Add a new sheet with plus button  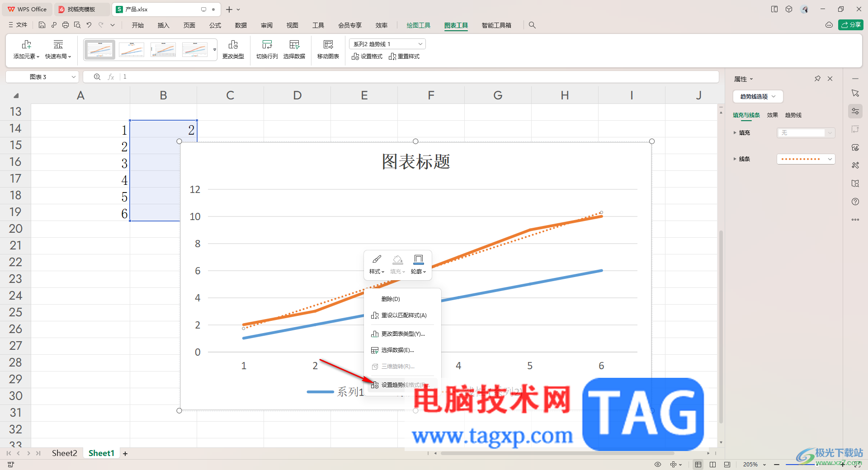click(x=125, y=453)
